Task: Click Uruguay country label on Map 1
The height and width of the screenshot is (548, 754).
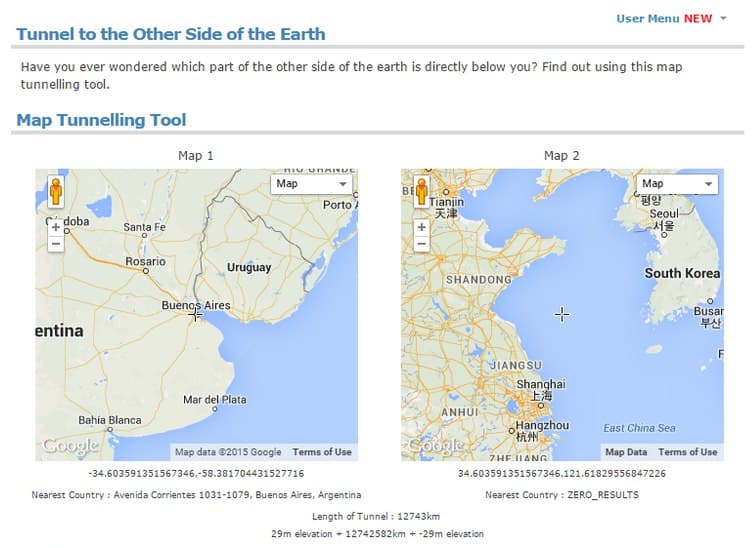Action: (249, 268)
